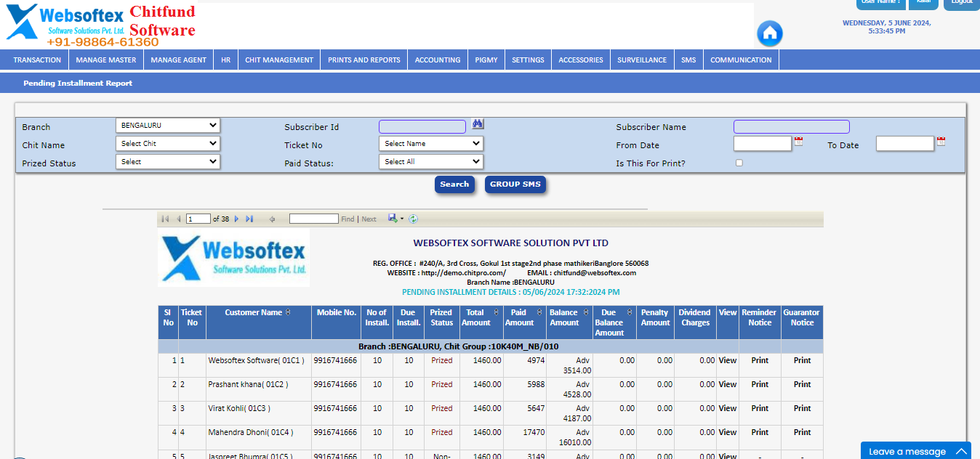Viewport: 980px width, 459px height.
Task: Sort by Paid Amount column
Action: point(540,312)
